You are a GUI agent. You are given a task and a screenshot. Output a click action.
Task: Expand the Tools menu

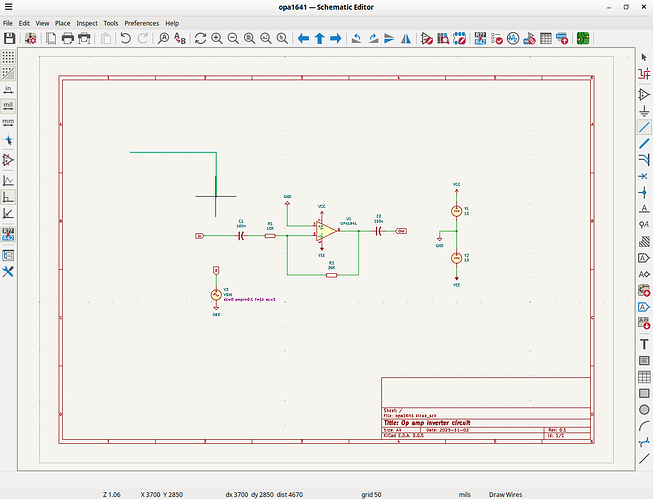pos(110,22)
